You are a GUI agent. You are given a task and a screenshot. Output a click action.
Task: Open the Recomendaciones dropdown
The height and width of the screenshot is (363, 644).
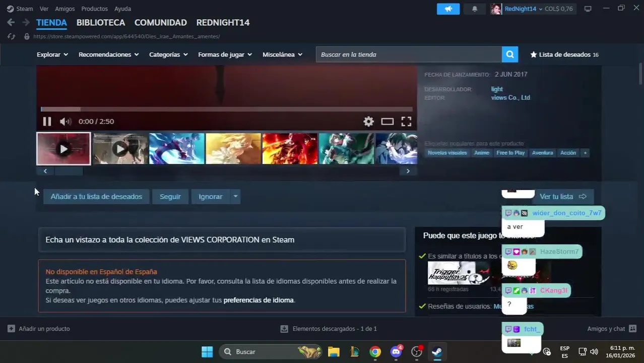coord(108,54)
